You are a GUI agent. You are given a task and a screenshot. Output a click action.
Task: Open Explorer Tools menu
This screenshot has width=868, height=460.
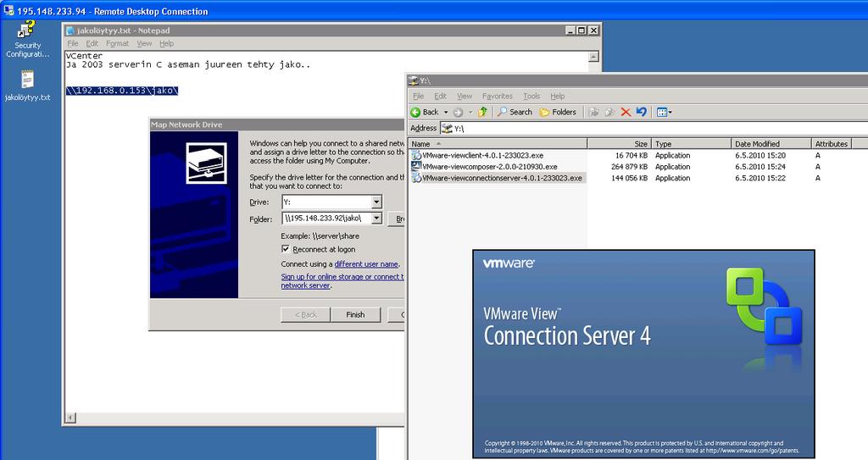click(x=531, y=96)
